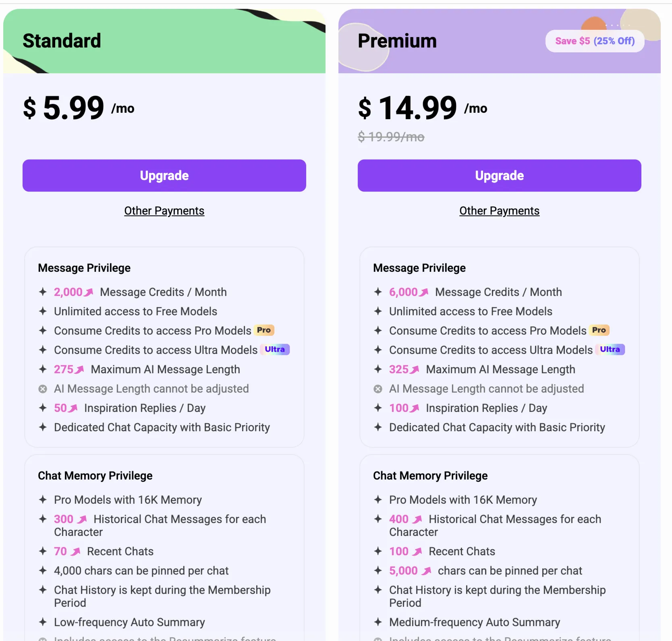Click the X icon beside Standard's AI Message Length
The height and width of the screenshot is (641, 672).
coord(43,389)
